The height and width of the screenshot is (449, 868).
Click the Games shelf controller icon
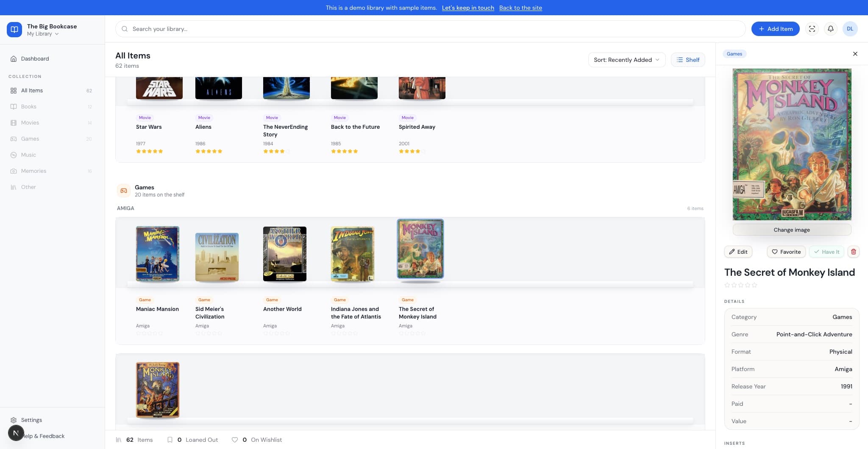(x=124, y=191)
